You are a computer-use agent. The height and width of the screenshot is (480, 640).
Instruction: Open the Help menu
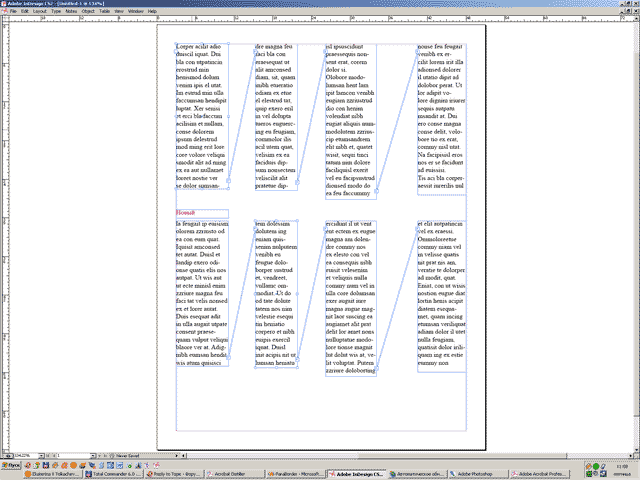[x=152, y=11]
